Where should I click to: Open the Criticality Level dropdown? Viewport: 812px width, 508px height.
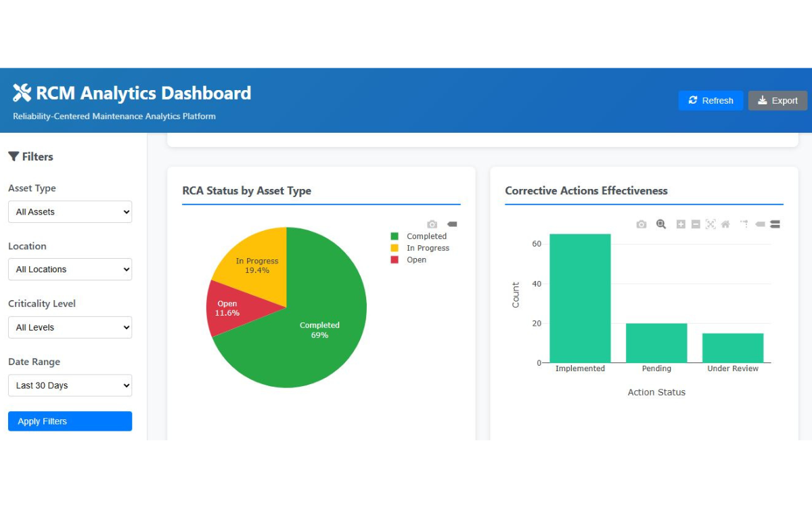click(70, 327)
